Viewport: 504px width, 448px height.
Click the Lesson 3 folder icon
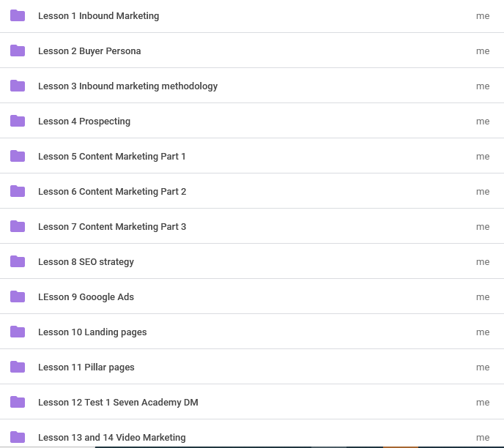[18, 86]
